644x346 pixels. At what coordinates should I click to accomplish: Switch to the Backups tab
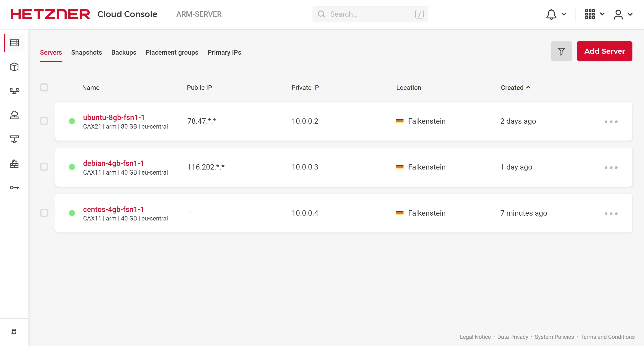(x=124, y=52)
